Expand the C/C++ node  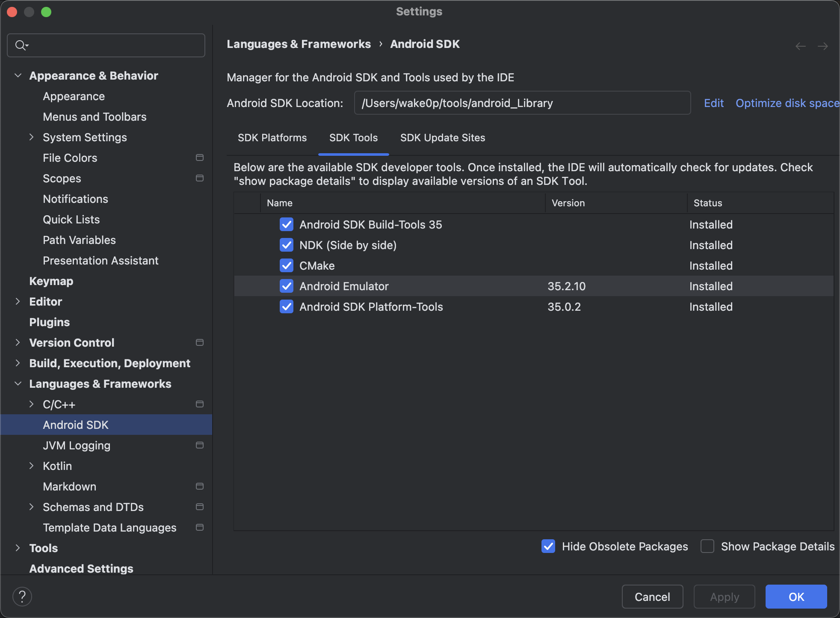31,404
